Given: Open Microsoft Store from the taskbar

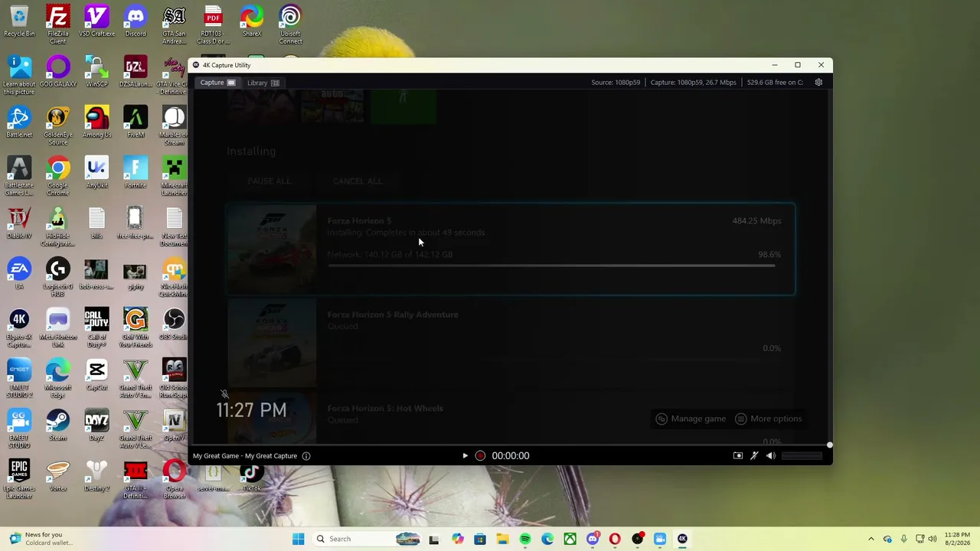Looking at the screenshot, I should point(480,539).
